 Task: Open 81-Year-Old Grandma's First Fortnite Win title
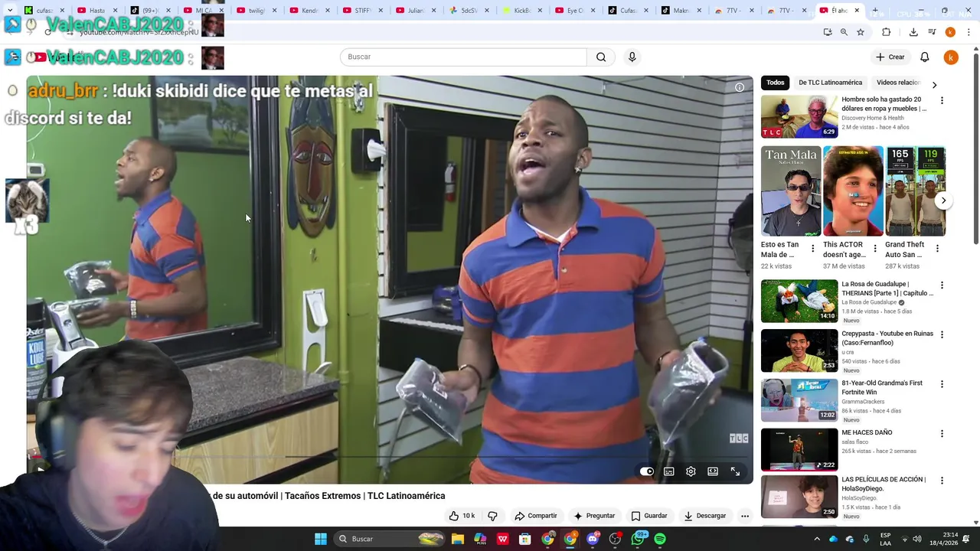pos(882,387)
